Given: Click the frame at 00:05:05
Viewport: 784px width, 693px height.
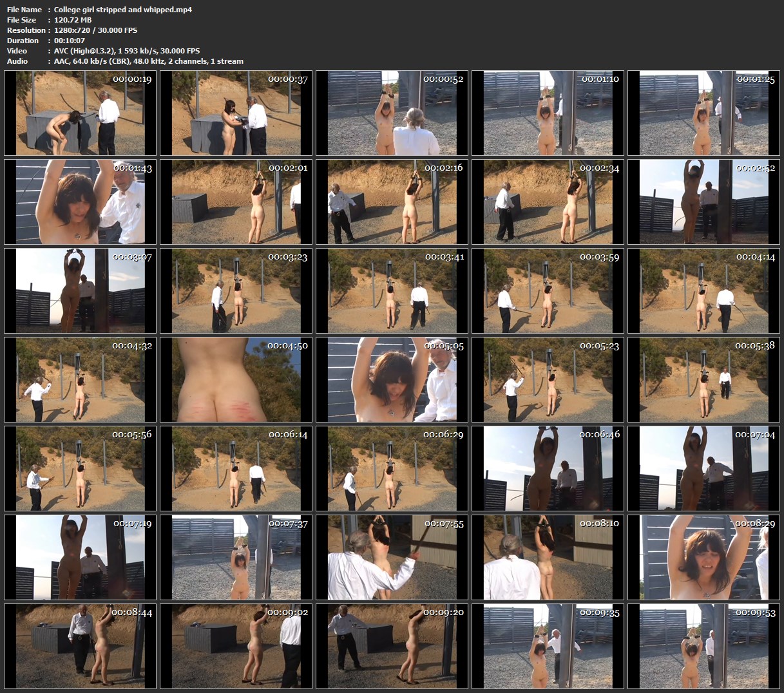Looking at the screenshot, I should 392,380.
